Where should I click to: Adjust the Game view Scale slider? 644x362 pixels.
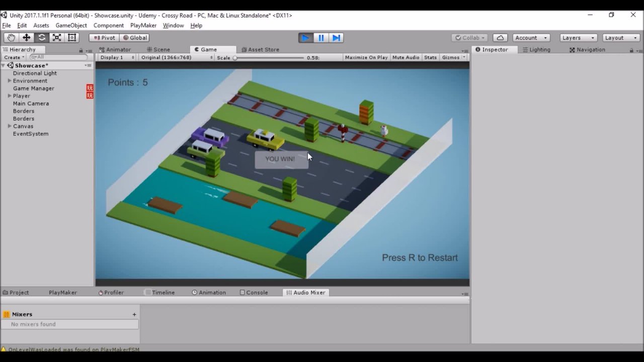(269, 58)
